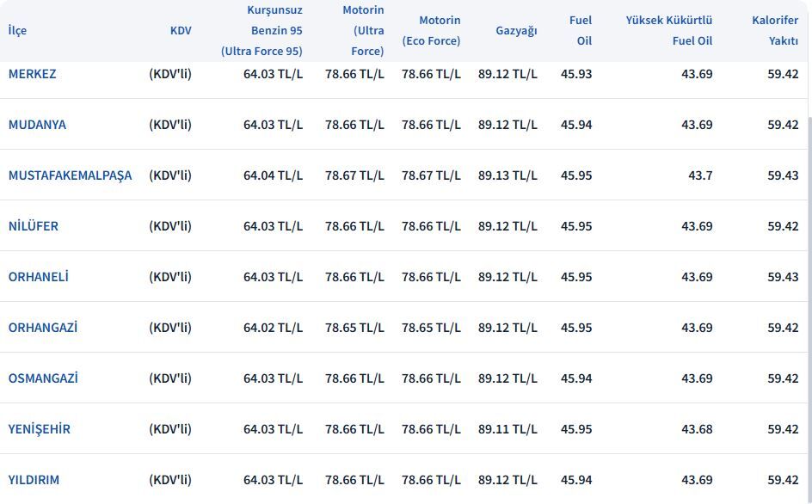Click the İlçe column header
Screen dimensions: 812x504
(17, 31)
